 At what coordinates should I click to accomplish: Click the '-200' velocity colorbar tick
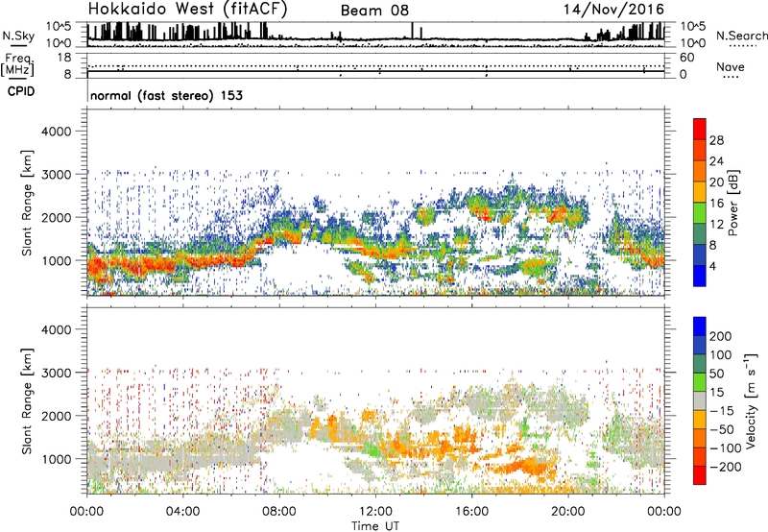pyautogui.click(x=726, y=467)
